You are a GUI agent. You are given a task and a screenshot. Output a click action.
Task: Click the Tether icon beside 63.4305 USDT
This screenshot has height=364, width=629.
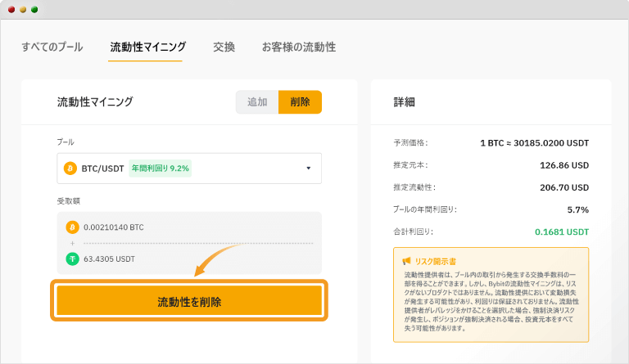pyautogui.click(x=72, y=259)
